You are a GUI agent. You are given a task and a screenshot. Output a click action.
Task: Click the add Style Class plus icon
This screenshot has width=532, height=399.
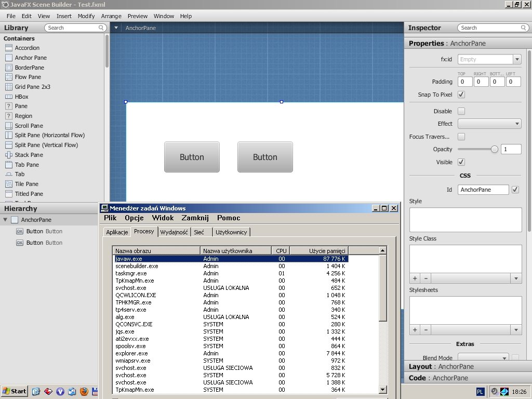pyautogui.click(x=415, y=278)
